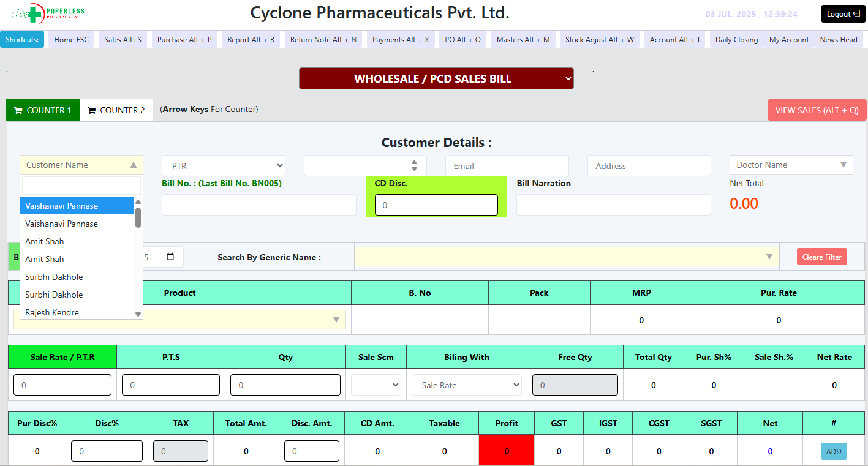868x466 pixels.
Task: Click the spinner arrows in the customer number field
Action: coord(414,165)
